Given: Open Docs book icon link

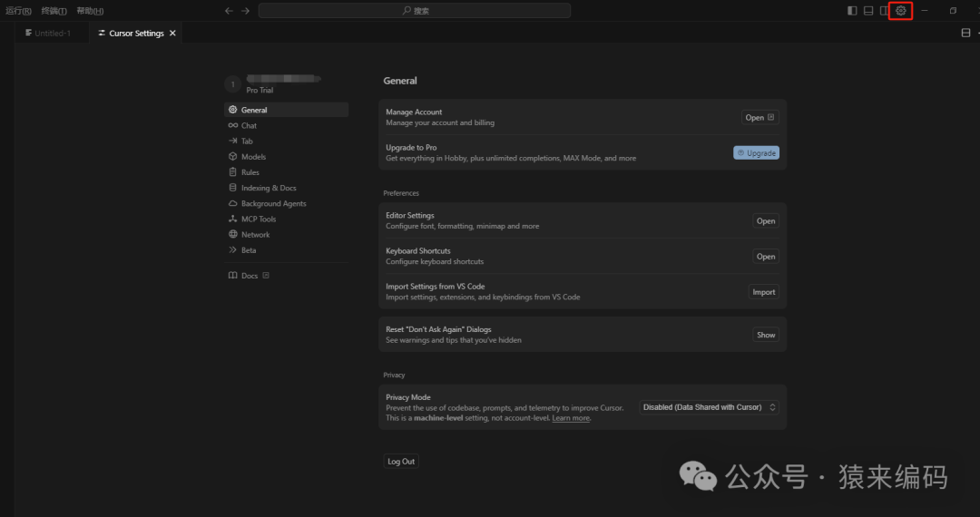Looking at the screenshot, I should pyautogui.click(x=232, y=276).
